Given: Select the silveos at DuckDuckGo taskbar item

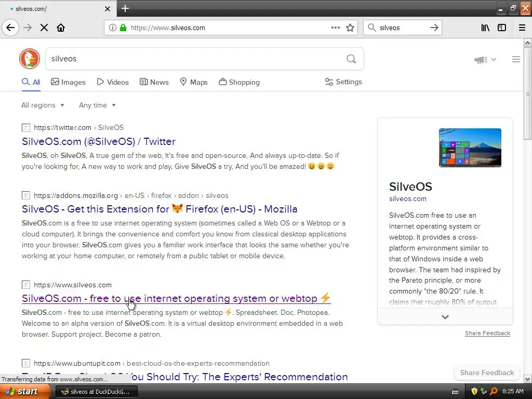Looking at the screenshot, I should coord(96,392).
